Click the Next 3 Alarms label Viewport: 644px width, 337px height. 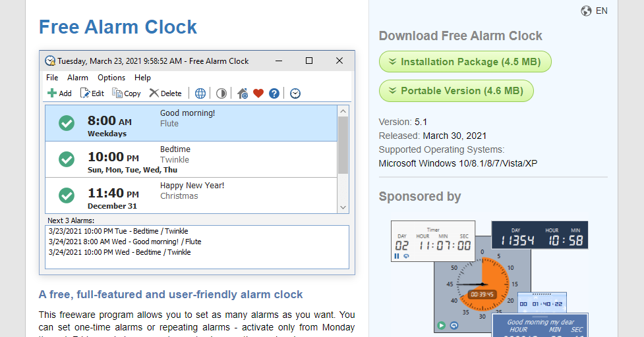tap(71, 220)
